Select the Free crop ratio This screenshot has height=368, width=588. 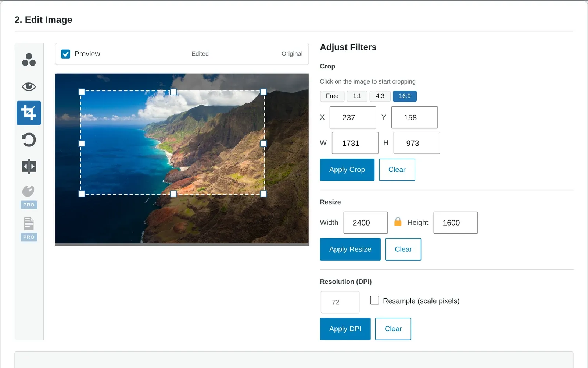tap(332, 96)
